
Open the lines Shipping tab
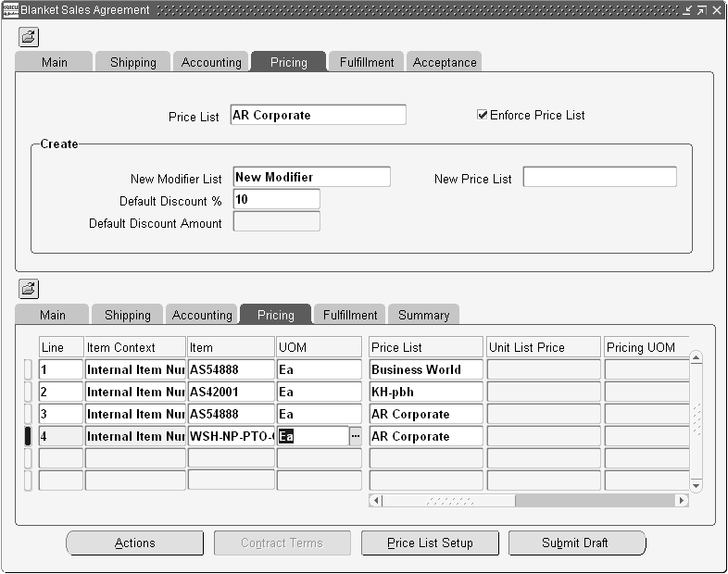[x=128, y=315]
